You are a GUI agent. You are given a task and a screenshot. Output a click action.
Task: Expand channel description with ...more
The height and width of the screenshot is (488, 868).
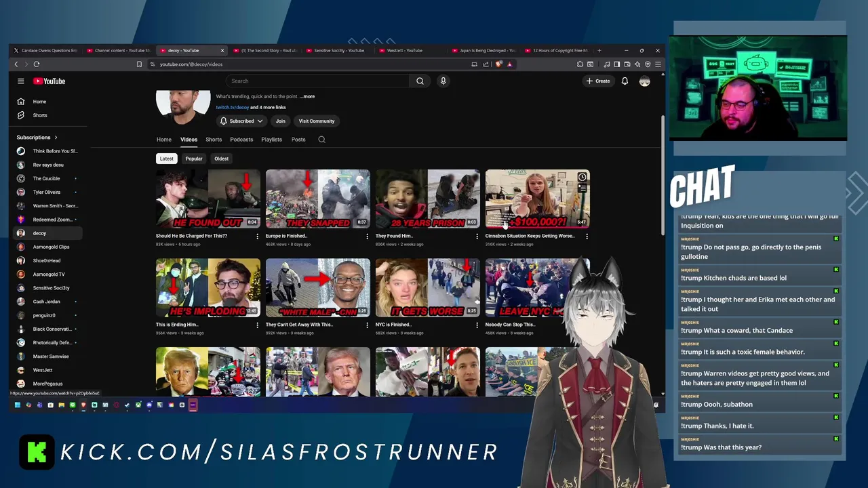pos(307,96)
